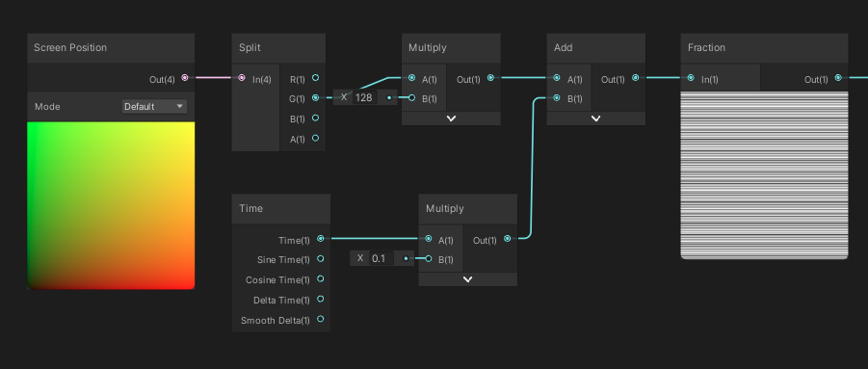Screen dimensions: 868x369
Task: Click the Split node A(1) output port
Action: (x=316, y=139)
